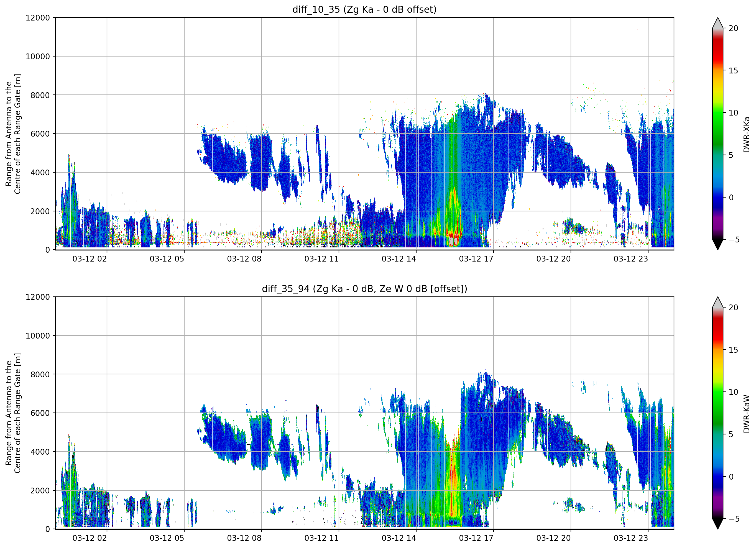This screenshot has width=756, height=548.
Task: Click the "diff_10_35 (Zg Ka - 0 dB offset)" title
Action: coord(364,9)
